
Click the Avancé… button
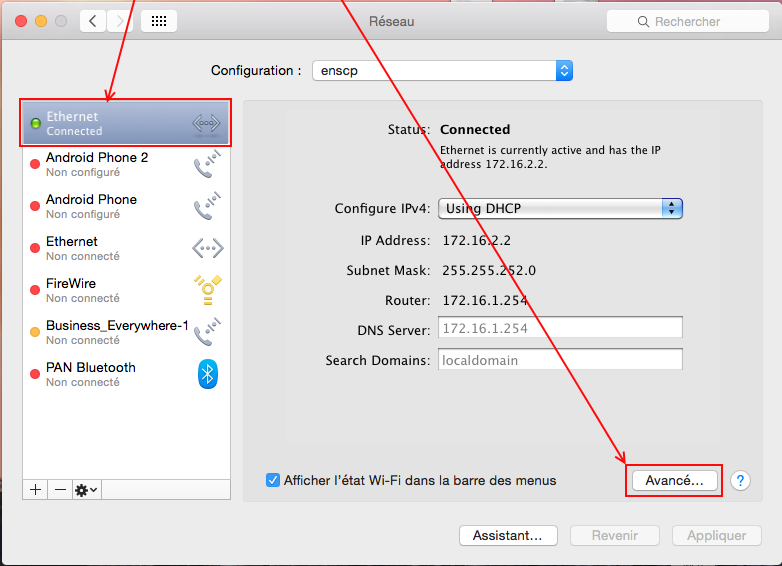pos(672,481)
